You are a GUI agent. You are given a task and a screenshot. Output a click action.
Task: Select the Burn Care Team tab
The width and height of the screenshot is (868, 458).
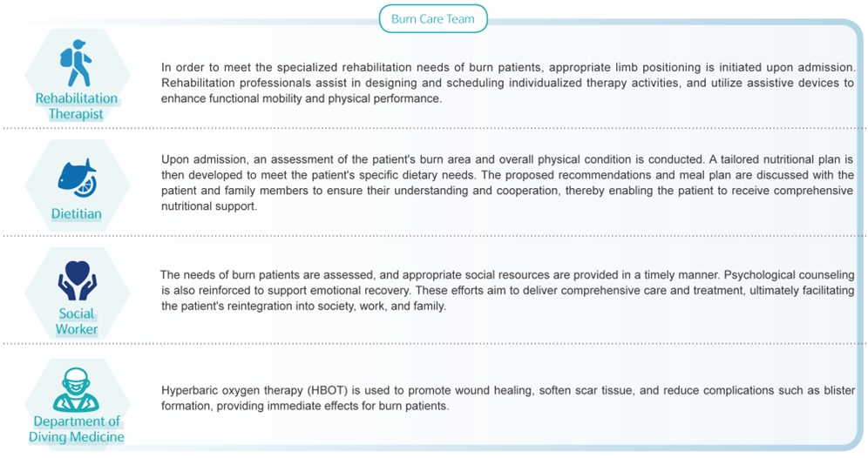point(433,19)
